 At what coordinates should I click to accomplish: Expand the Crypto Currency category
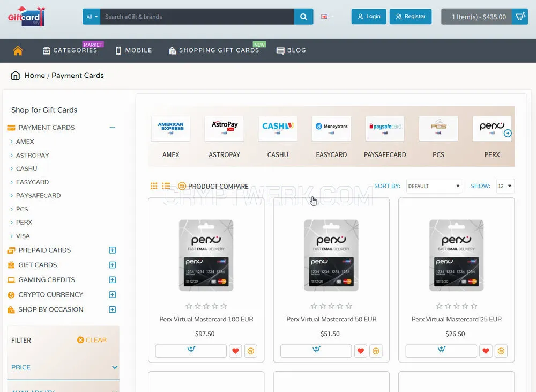coord(112,294)
